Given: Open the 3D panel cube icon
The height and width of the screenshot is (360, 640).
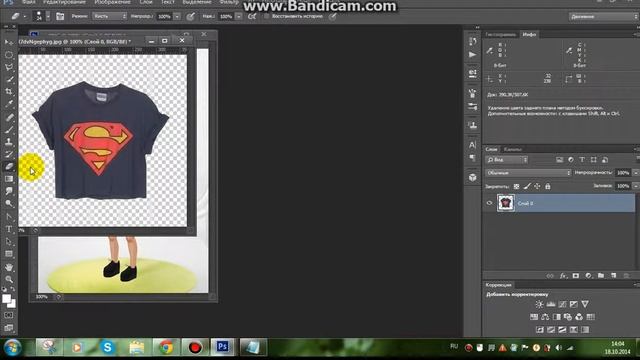Looking at the screenshot, I should pos(473,178).
